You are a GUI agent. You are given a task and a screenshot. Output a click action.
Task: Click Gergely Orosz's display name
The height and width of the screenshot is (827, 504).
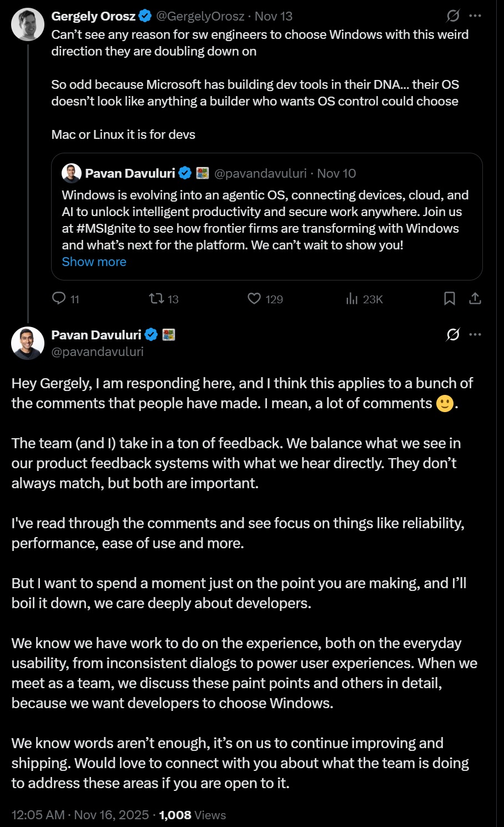coord(93,16)
